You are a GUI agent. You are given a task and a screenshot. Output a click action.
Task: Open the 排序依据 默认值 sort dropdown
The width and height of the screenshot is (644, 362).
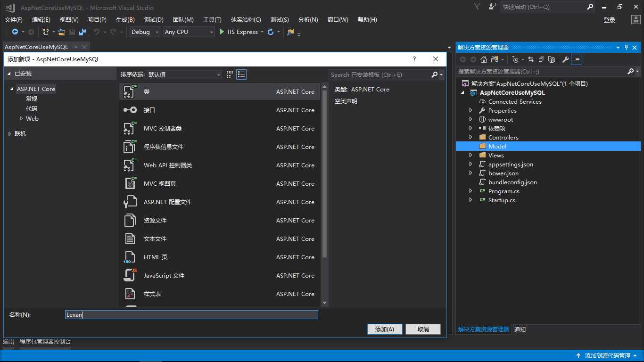[184, 74]
